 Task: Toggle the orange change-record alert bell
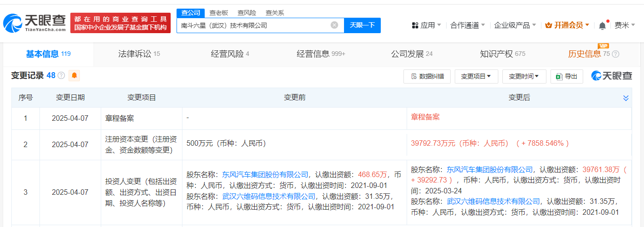click(x=74, y=76)
